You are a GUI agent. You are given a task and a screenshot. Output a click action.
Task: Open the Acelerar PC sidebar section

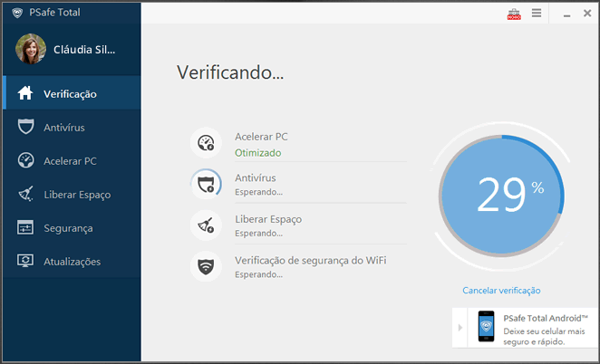tap(72, 160)
